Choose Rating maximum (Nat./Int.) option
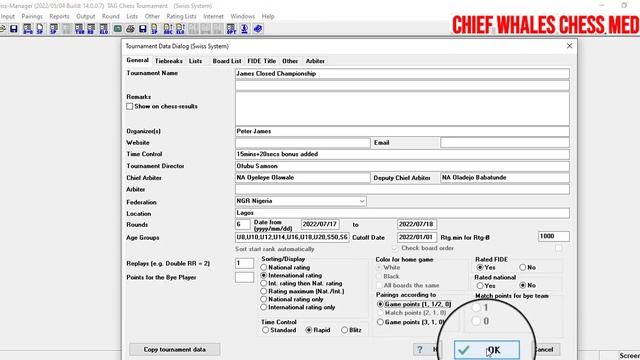 coord(264,291)
